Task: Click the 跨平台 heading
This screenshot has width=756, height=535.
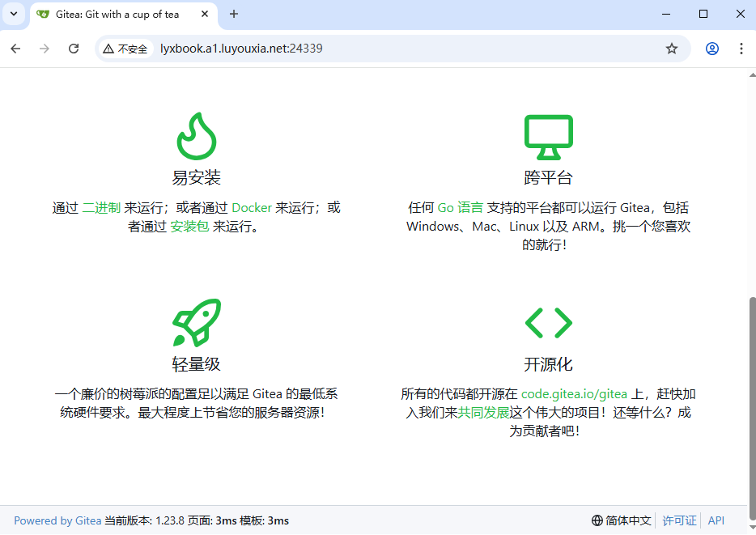Action: 548,177
